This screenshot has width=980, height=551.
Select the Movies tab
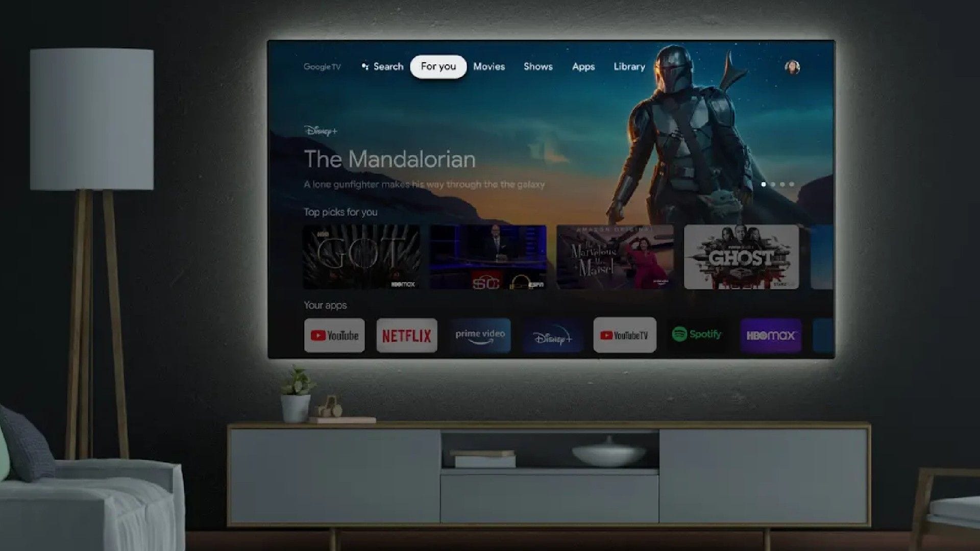click(488, 67)
